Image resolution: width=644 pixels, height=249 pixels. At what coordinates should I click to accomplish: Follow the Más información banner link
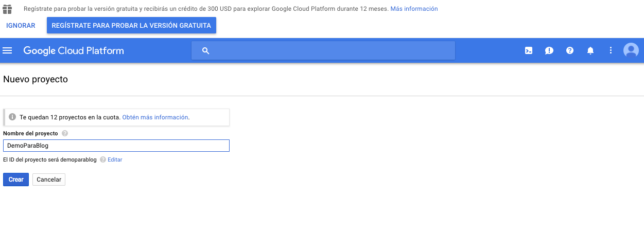(x=414, y=9)
